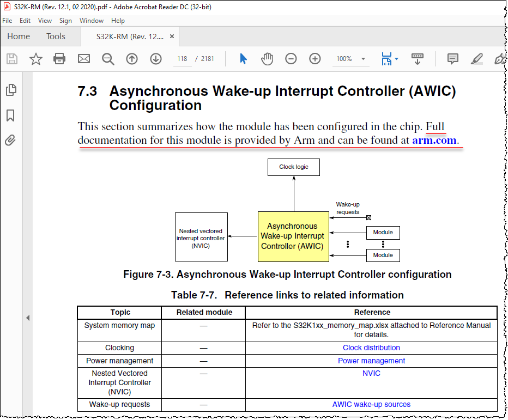Open the Find text magnifier icon
Viewport: 508px width, 420px height.
(108, 59)
